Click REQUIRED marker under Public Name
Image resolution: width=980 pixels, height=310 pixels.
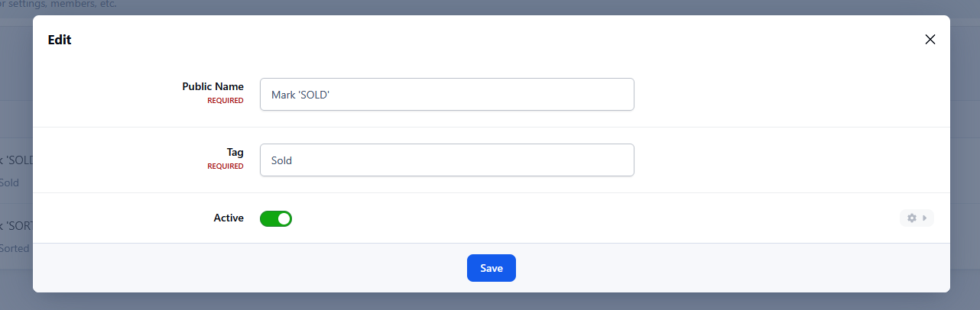coord(226,101)
